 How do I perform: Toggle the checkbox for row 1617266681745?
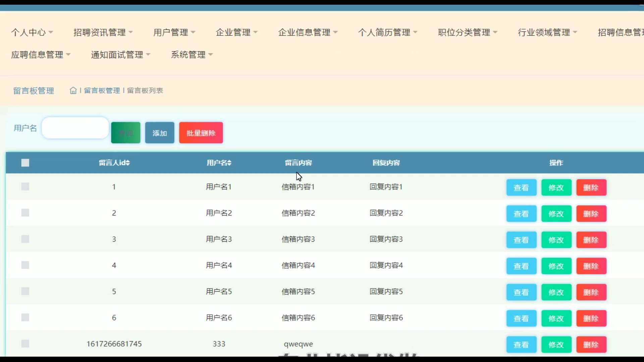coord(25,344)
